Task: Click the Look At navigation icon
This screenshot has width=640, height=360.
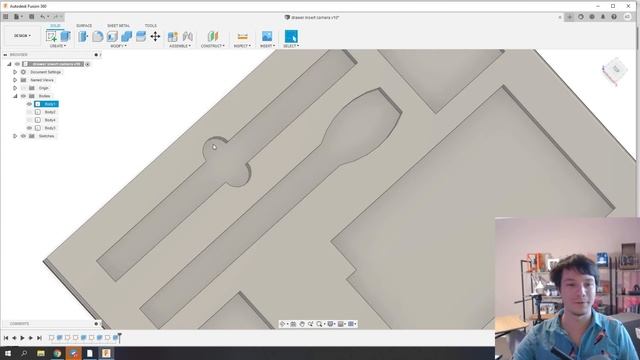Action: 293,324
